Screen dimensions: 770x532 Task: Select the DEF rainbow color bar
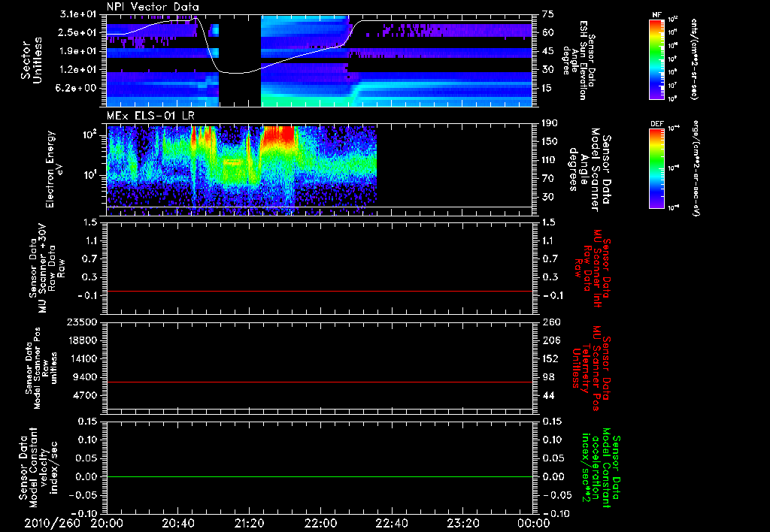click(x=656, y=168)
